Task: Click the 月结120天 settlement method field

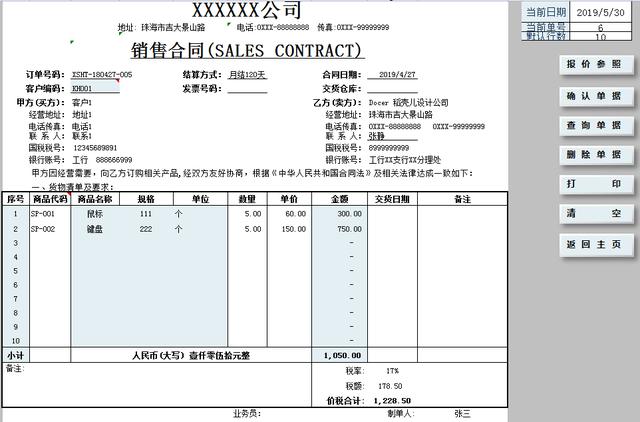Action: point(247,75)
